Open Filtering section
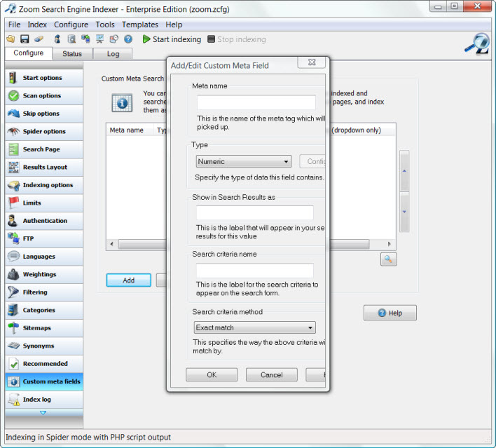Screen dimensions: 496x448 pos(44,292)
